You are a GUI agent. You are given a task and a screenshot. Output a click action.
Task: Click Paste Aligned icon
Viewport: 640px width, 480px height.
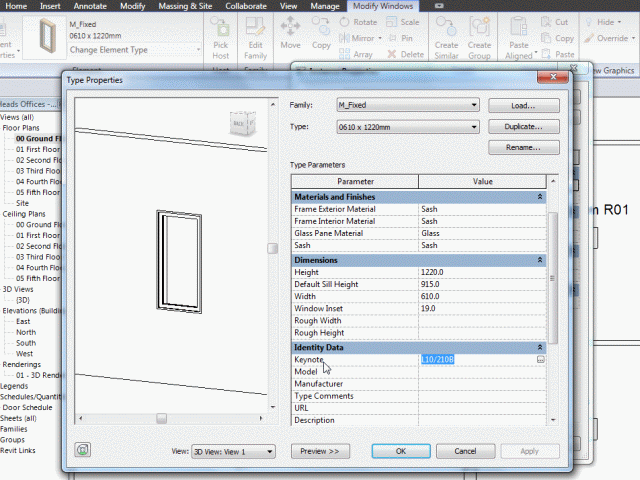(x=519, y=27)
